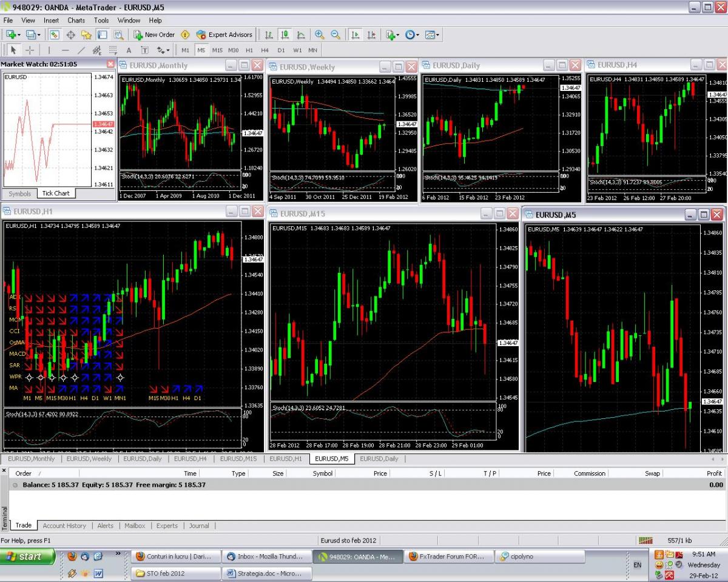The height and width of the screenshot is (582, 728).
Task: Draw a vertical line on chart
Action: click(49, 50)
